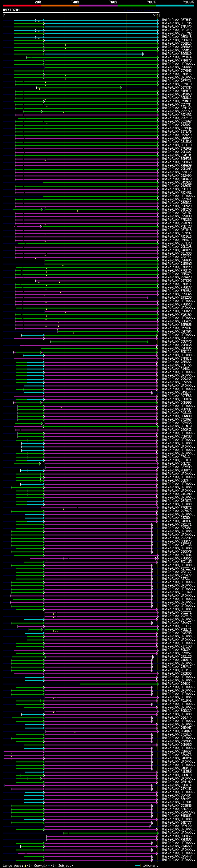Select the UniRef100_P14824 label

177,369
